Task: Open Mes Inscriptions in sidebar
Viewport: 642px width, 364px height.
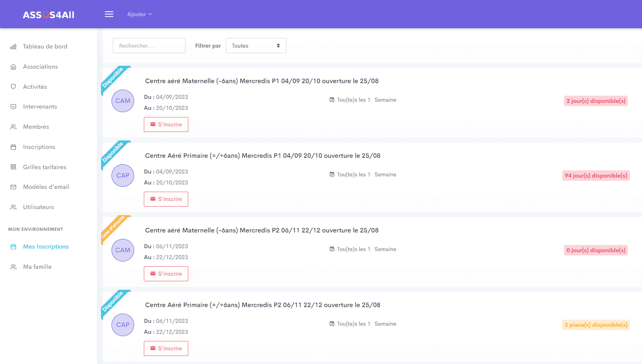Action: click(x=46, y=247)
